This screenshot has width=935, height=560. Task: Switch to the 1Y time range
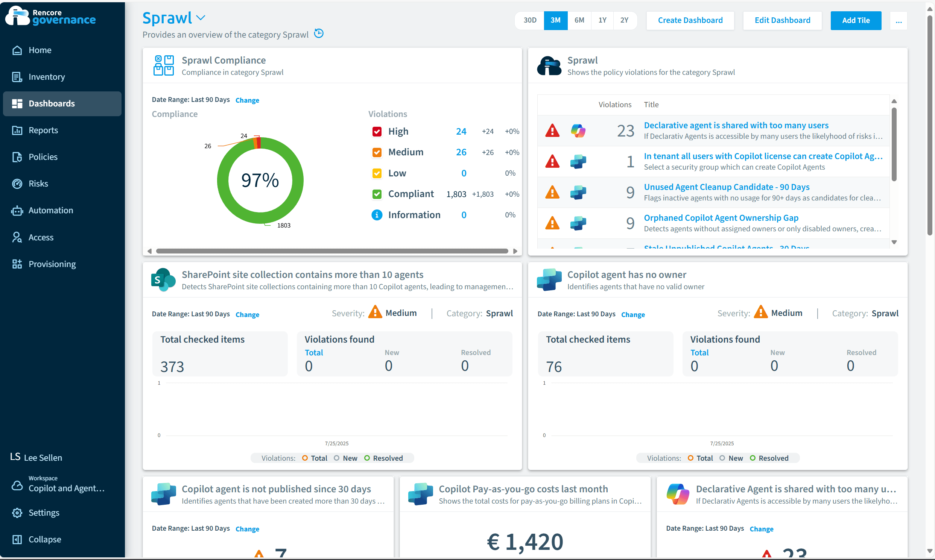[x=602, y=20]
